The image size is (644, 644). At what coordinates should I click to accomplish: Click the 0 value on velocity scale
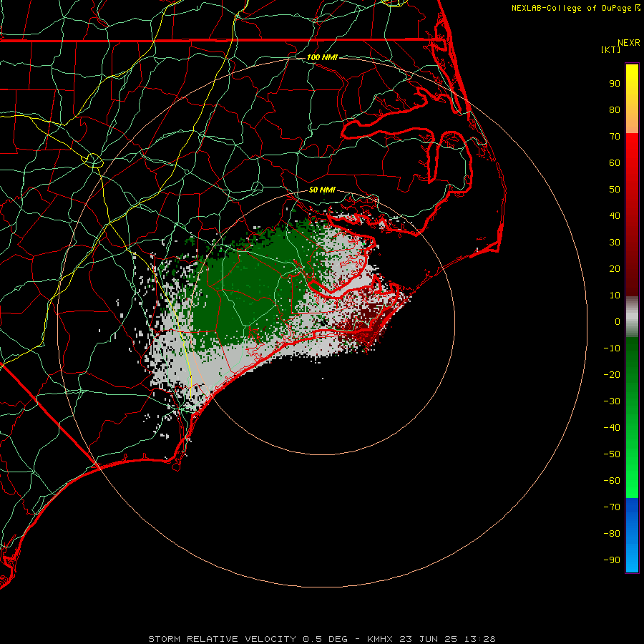pos(618,321)
